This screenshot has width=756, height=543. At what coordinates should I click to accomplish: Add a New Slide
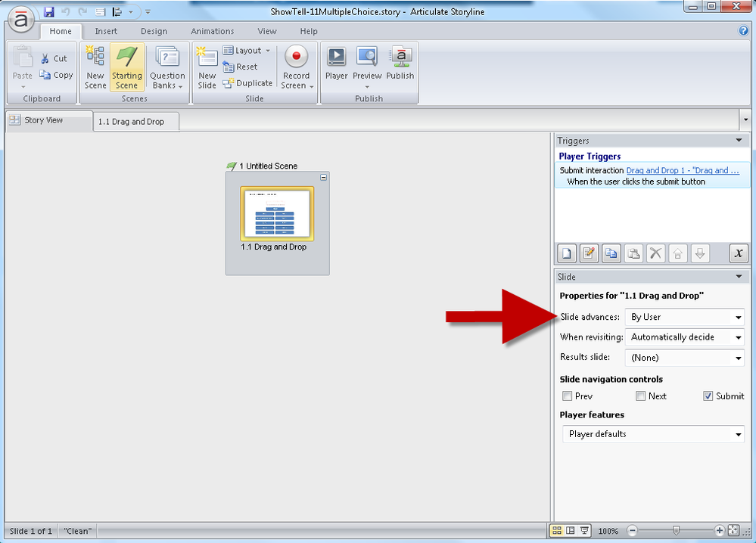click(x=207, y=67)
